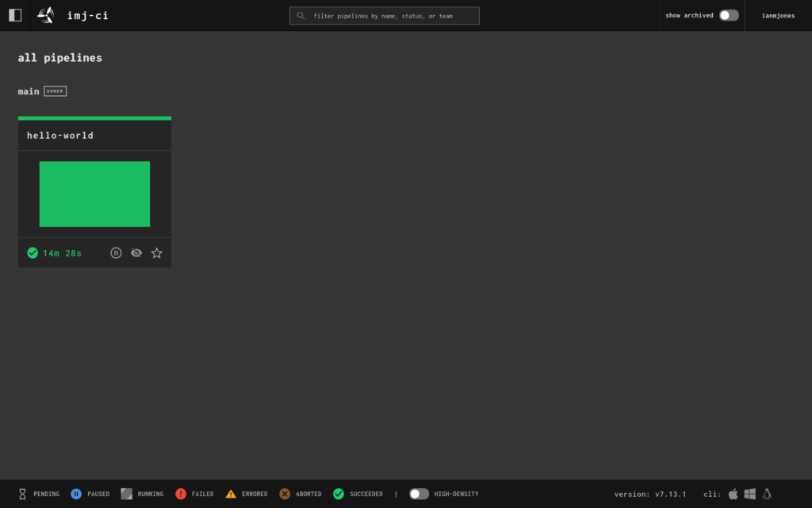Download the Windows CLI icon
The image size is (812, 508).
(x=750, y=494)
